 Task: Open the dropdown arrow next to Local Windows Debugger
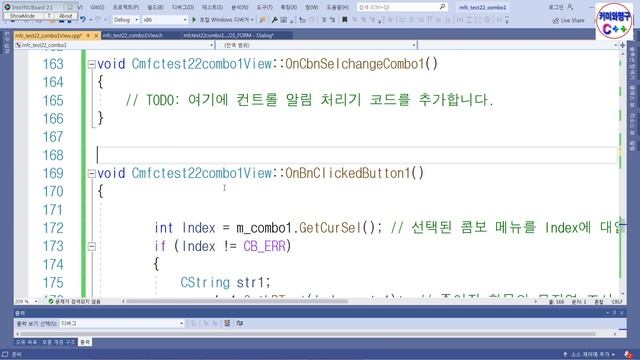252,20
